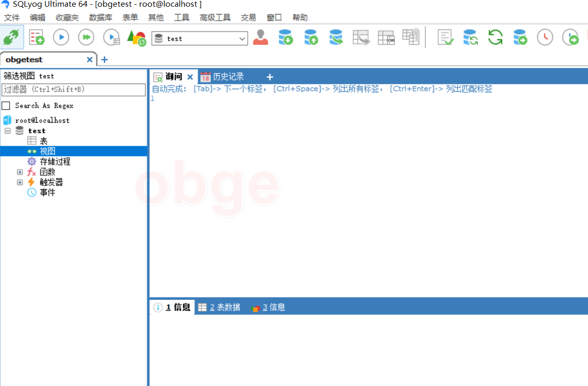Open the 其他 menu
Viewport: 588px width, 386px height.
[156, 18]
